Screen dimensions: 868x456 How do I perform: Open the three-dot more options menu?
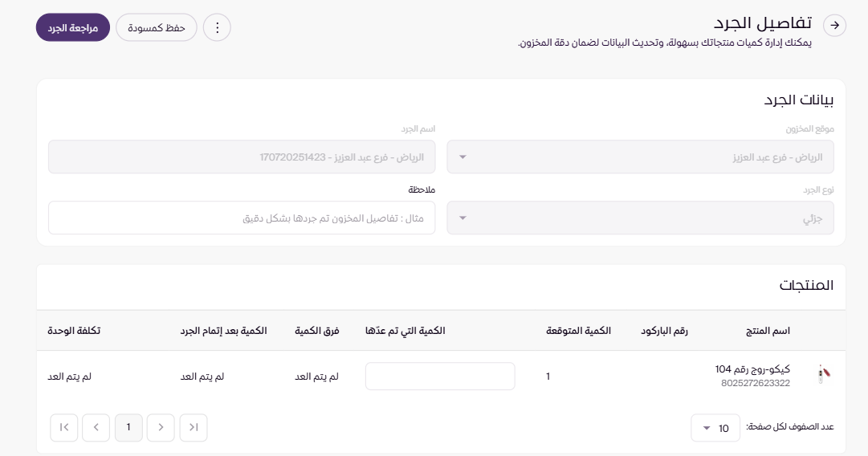pyautogui.click(x=217, y=27)
